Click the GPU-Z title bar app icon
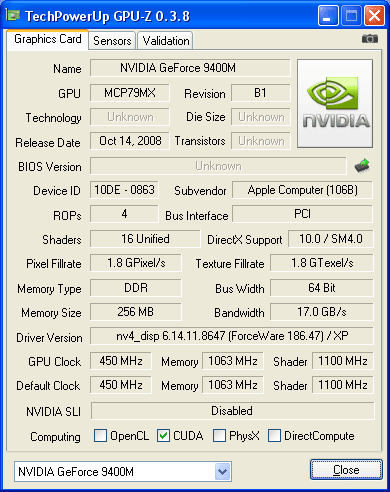The width and height of the screenshot is (390, 492). [13, 15]
